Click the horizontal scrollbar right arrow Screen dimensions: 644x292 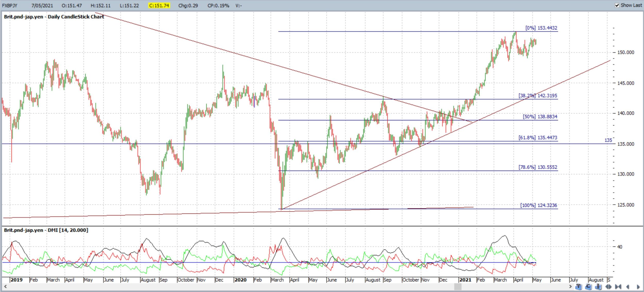click(x=570, y=286)
